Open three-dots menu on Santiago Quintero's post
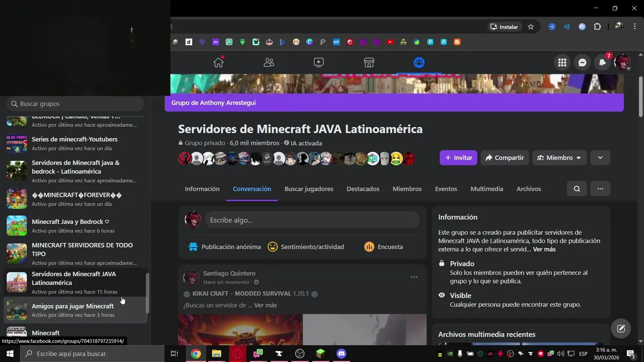 click(414, 277)
